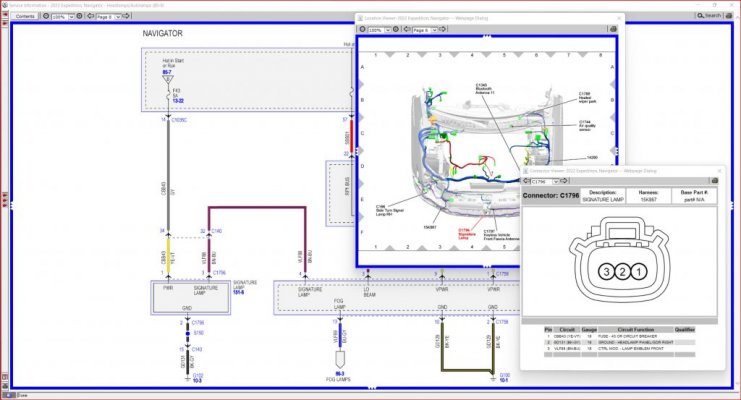
Task: Open the 96-3 Fog Lamps page reference
Action: [340, 374]
